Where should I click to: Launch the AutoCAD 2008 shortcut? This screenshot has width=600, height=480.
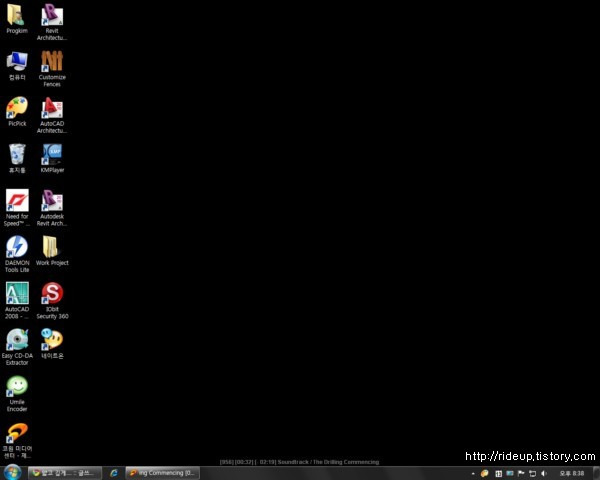click(x=17, y=300)
